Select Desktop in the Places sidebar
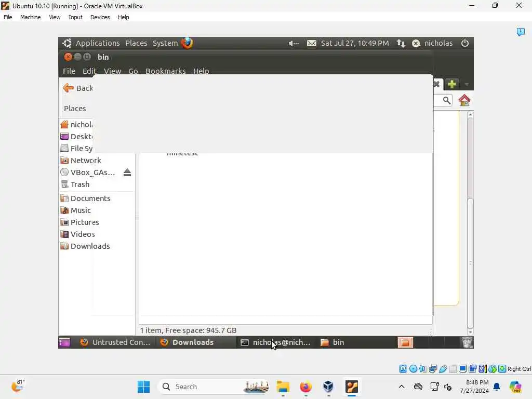The height and width of the screenshot is (399, 532). 76,137
